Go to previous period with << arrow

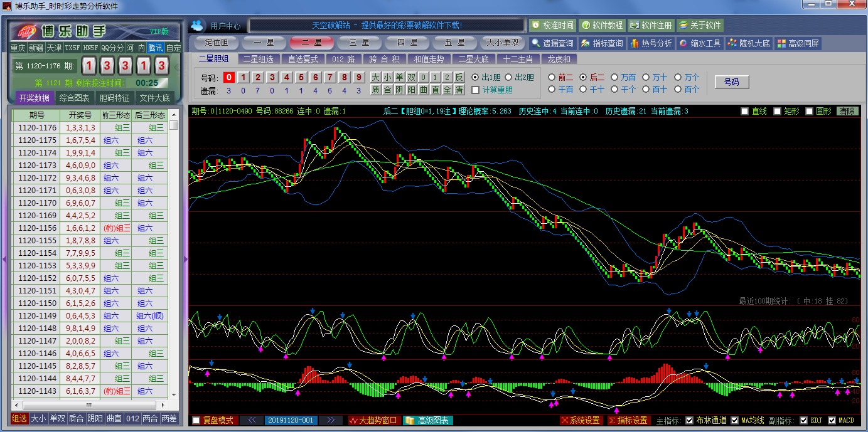pos(252,420)
